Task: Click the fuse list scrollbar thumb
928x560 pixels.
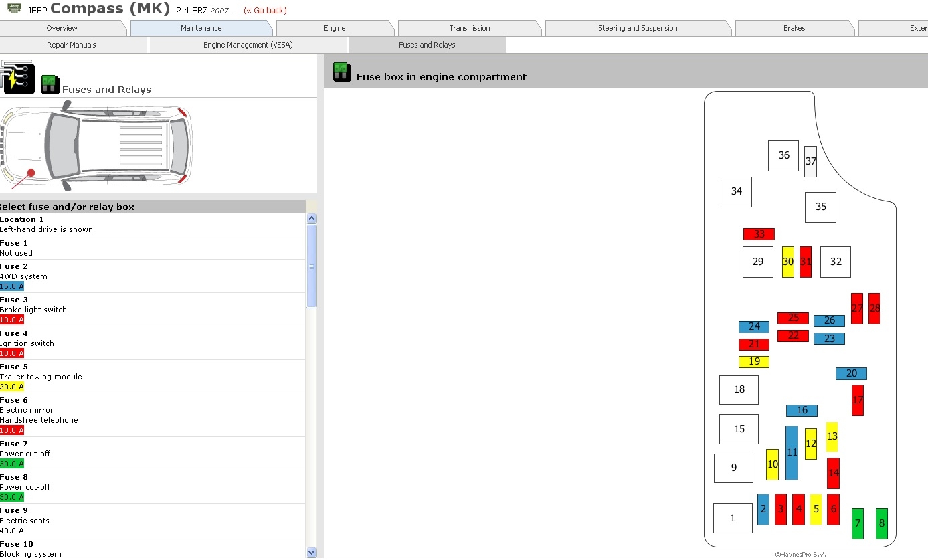Action: [311, 266]
